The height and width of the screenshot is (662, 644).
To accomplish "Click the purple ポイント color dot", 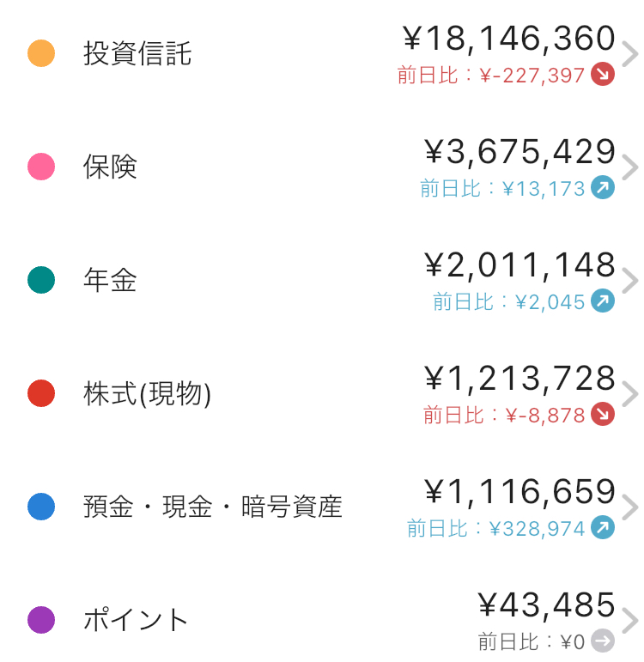I will click(x=41, y=619).
